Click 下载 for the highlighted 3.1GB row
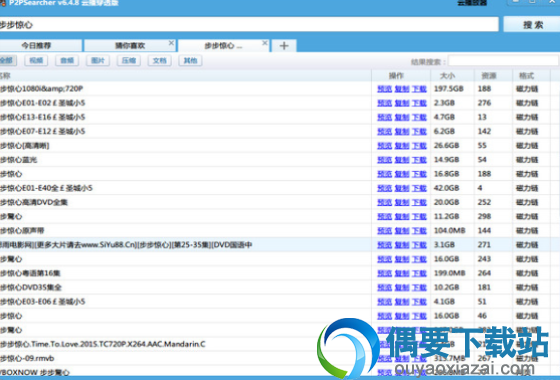Viewport: 560px width, 380px height. [x=419, y=245]
